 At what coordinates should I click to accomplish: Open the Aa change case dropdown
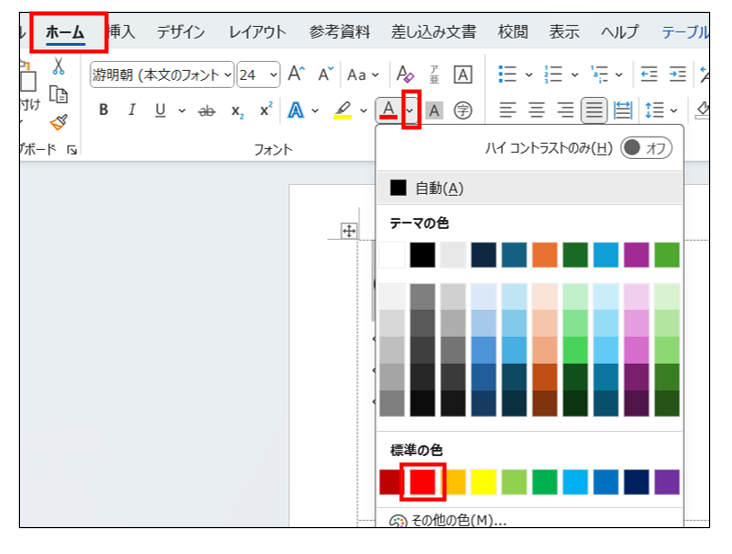tap(363, 75)
